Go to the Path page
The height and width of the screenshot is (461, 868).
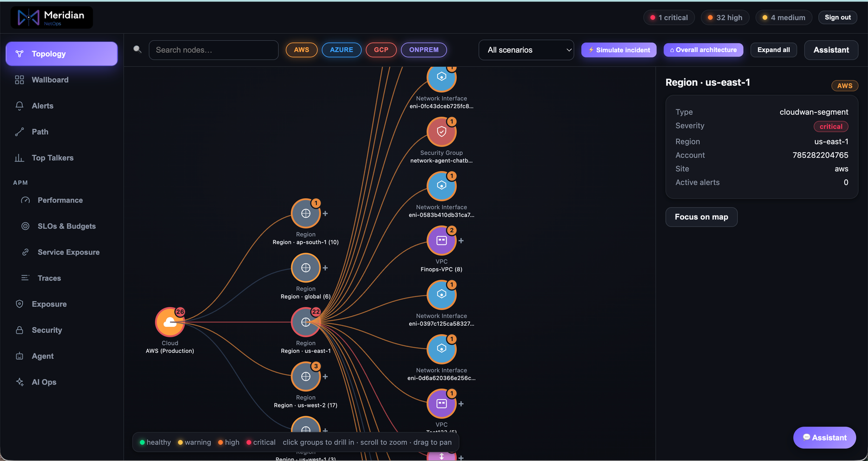coord(62,132)
